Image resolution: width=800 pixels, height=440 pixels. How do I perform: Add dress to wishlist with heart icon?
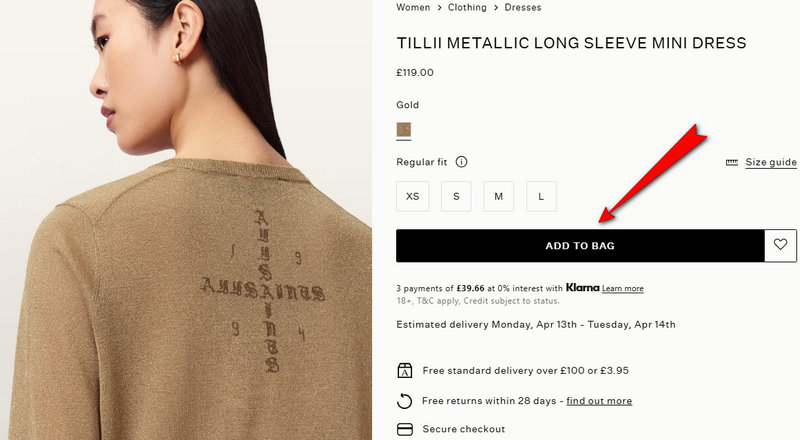(x=780, y=246)
